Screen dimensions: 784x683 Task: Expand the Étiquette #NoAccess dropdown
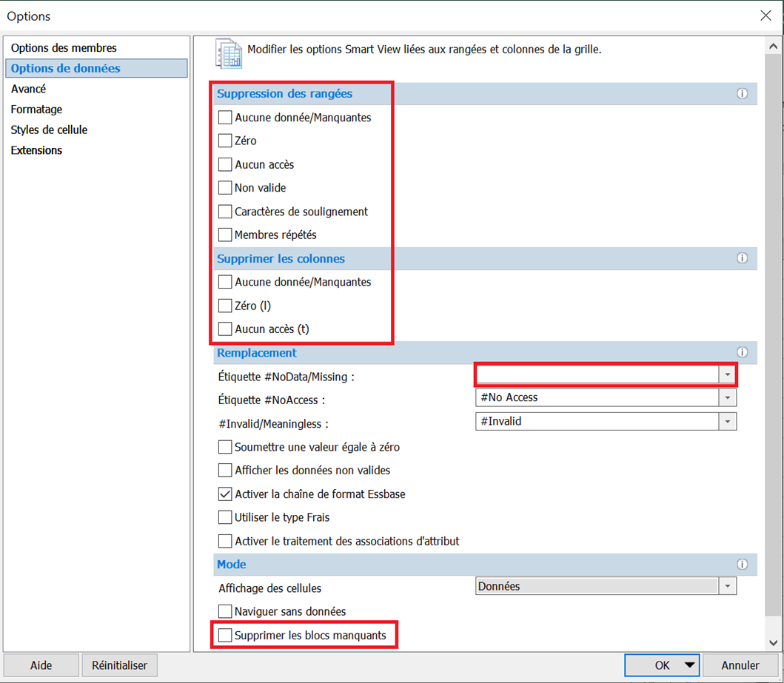pyautogui.click(x=728, y=398)
